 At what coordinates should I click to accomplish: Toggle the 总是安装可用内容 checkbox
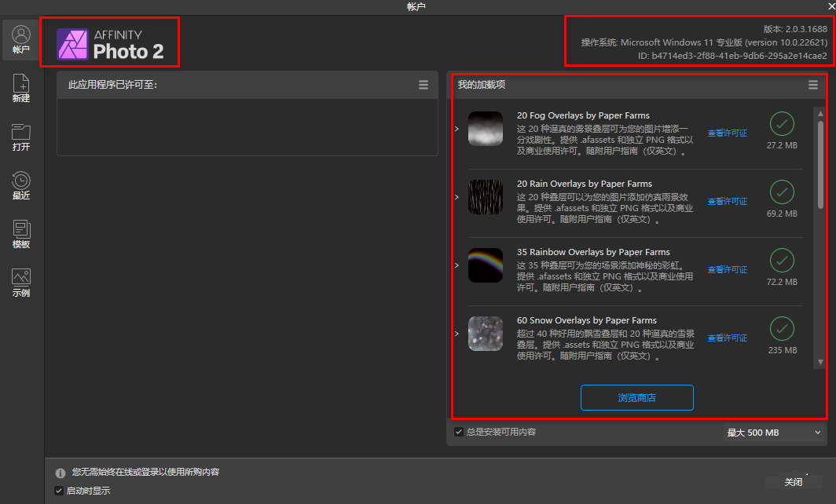point(459,432)
